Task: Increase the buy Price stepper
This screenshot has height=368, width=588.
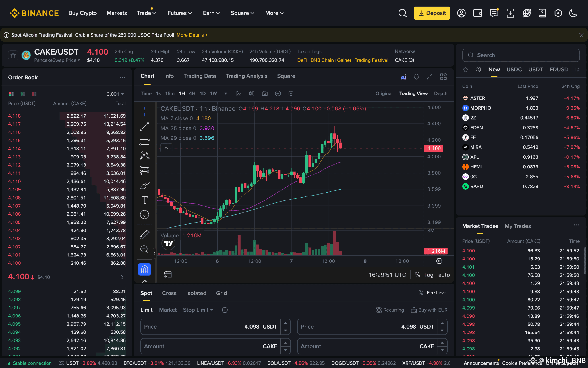Action: 285,323
